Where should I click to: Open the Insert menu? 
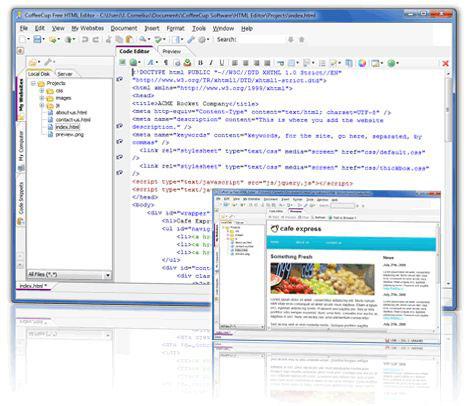(152, 29)
